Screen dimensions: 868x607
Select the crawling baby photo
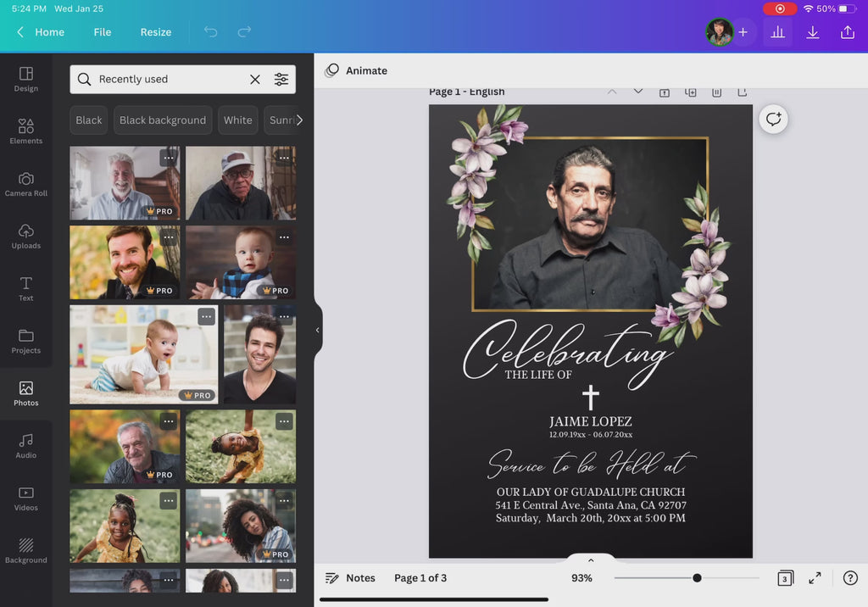(144, 354)
